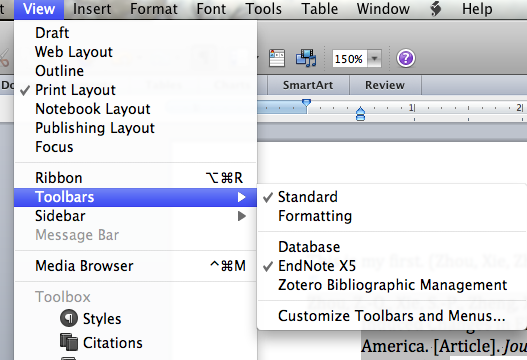527x360 pixels.
Task: Switch to the SmartArt ribbon tab
Action: click(x=308, y=85)
